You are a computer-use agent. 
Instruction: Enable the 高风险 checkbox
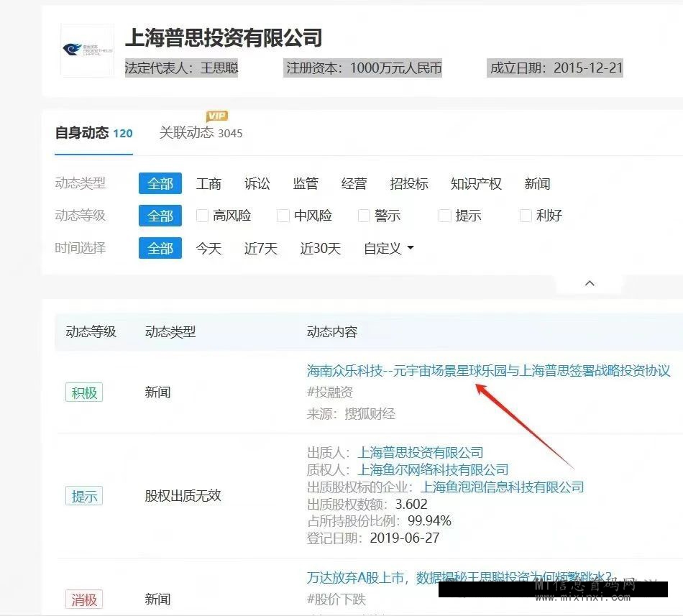[202, 216]
